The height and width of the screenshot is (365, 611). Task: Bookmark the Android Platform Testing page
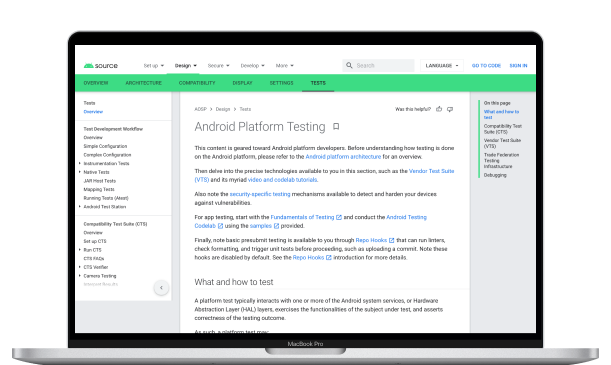click(x=336, y=127)
